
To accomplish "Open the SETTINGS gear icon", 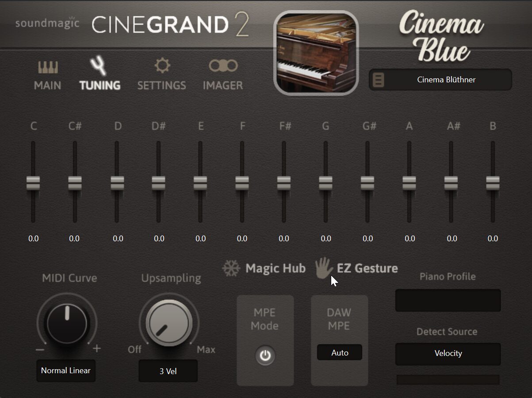I will [162, 66].
